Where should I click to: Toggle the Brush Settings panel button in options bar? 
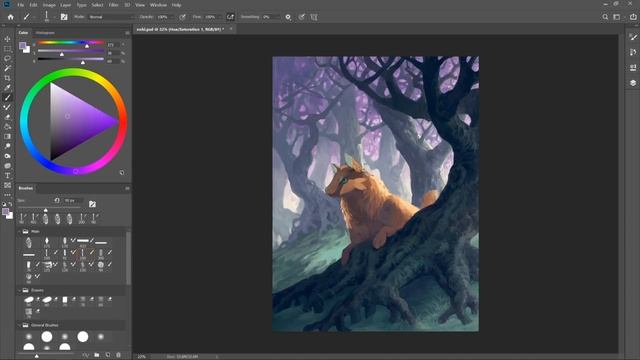tap(64, 17)
